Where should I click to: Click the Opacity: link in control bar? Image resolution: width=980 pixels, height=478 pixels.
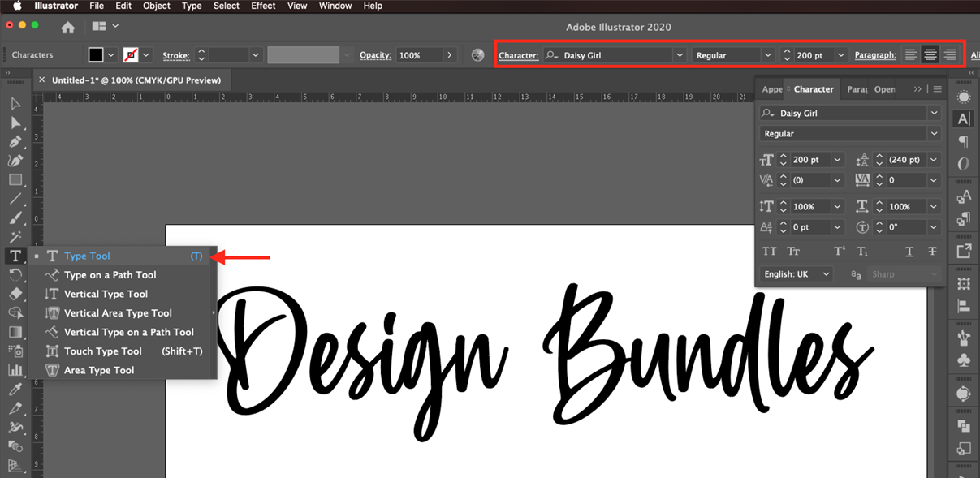coord(375,55)
